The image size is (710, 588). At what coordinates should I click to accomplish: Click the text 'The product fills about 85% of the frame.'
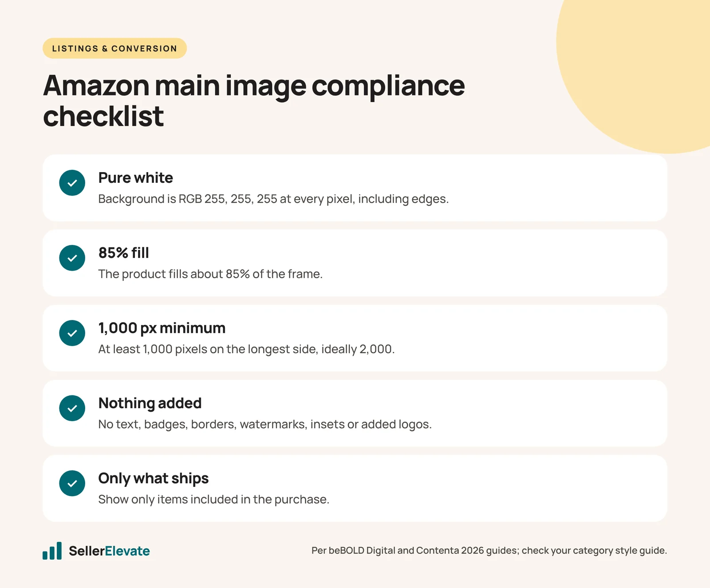(x=210, y=274)
